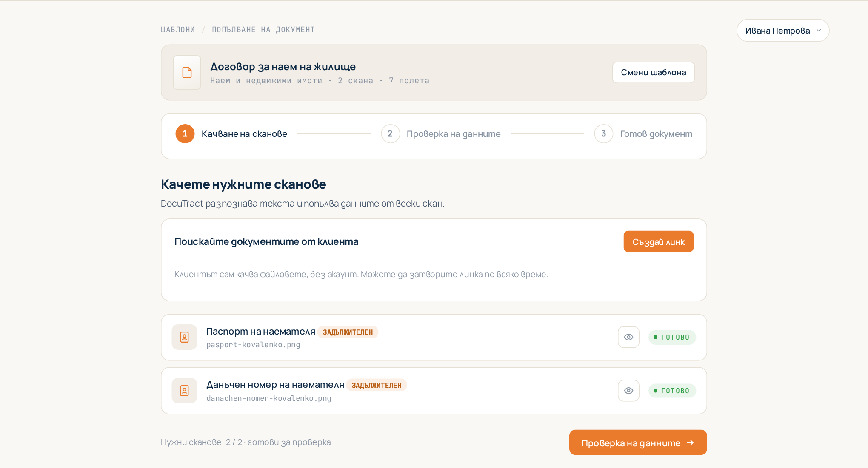Click the ID icon for Паспорт на наемателя
This screenshot has width=868, height=468.
tap(184, 337)
